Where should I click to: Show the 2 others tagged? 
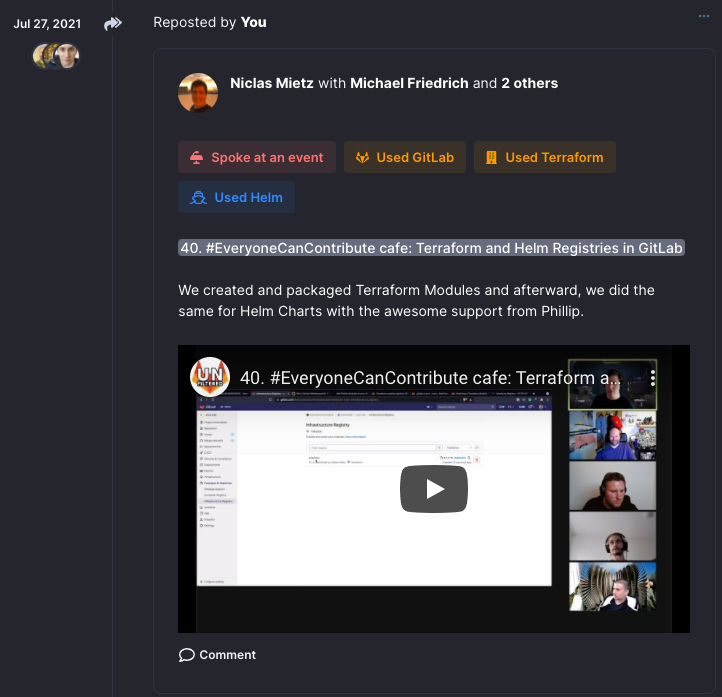point(530,83)
